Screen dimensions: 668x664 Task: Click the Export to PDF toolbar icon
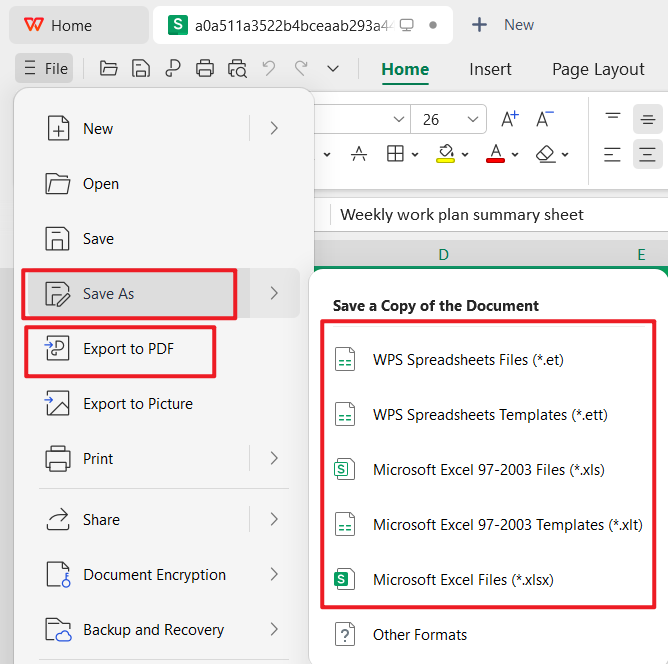173,68
